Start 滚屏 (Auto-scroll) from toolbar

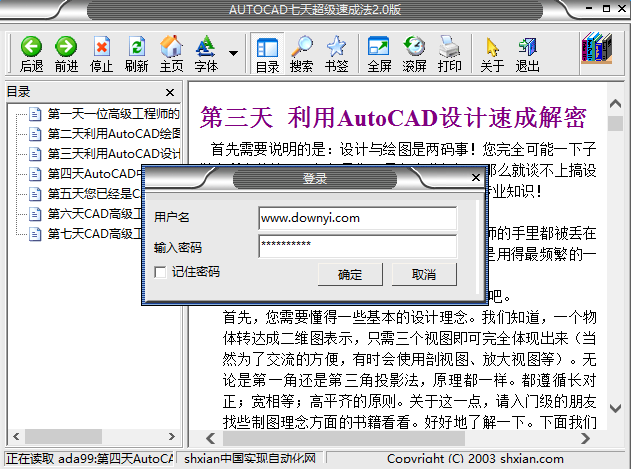(x=414, y=54)
